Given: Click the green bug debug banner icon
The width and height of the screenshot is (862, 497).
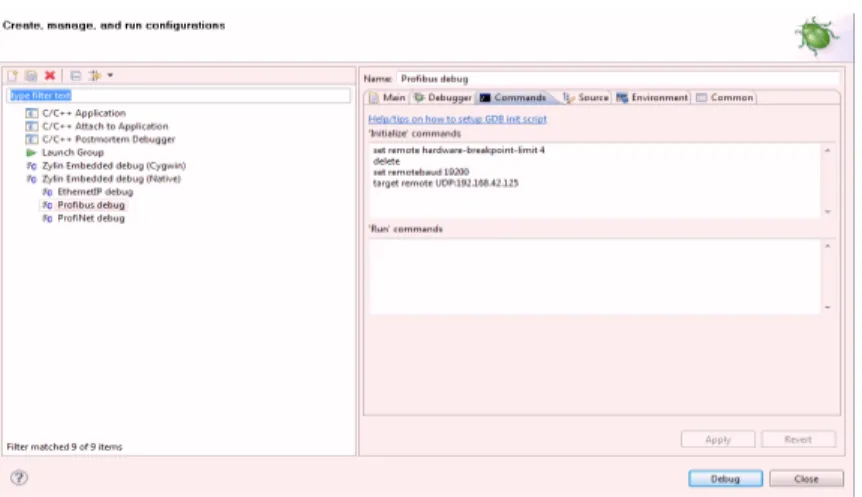Looking at the screenshot, I should tap(817, 36).
